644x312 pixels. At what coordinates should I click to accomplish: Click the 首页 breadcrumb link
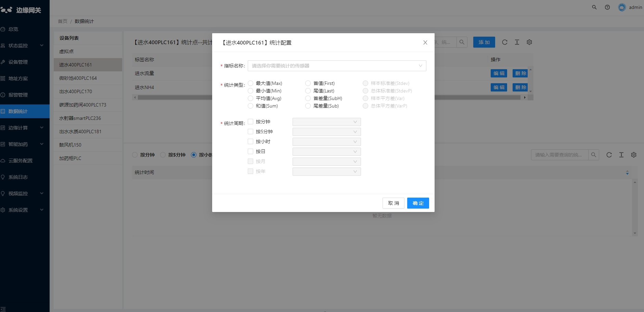click(x=63, y=21)
